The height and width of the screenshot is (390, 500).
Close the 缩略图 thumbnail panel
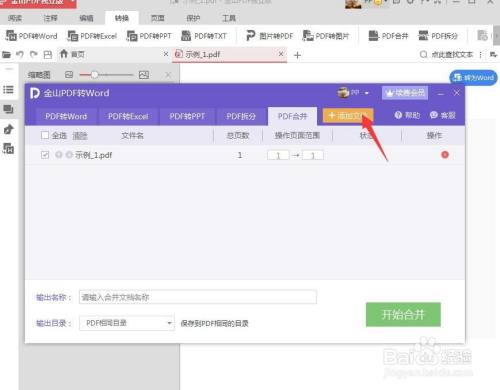tap(168, 75)
